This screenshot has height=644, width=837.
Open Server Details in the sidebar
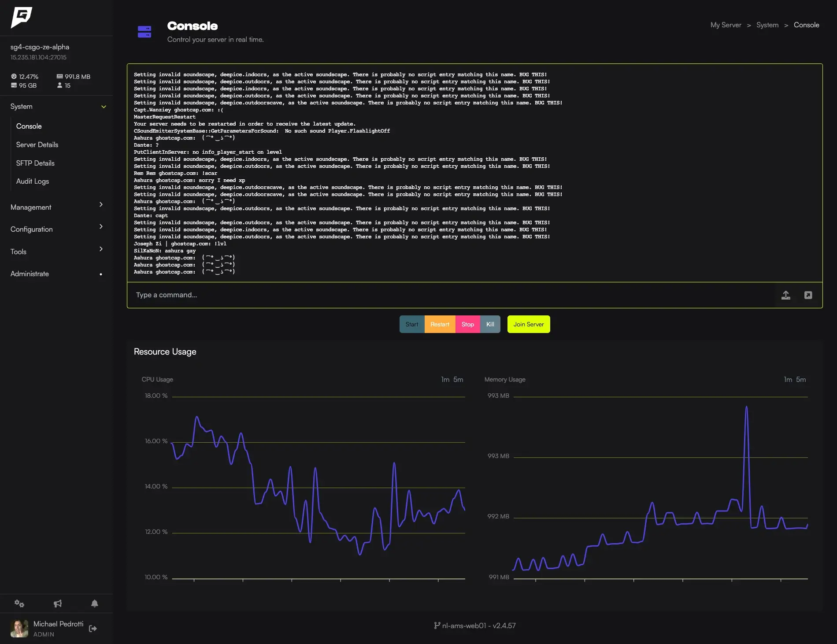[37, 144]
